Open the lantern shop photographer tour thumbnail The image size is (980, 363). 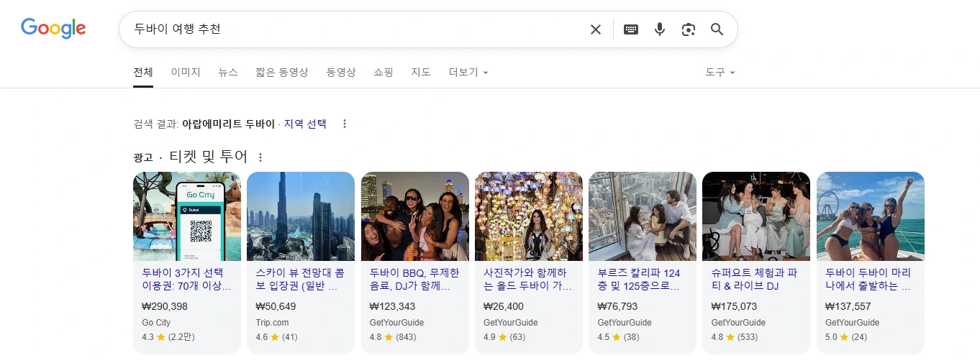pyautogui.click(x=529, y=216)
